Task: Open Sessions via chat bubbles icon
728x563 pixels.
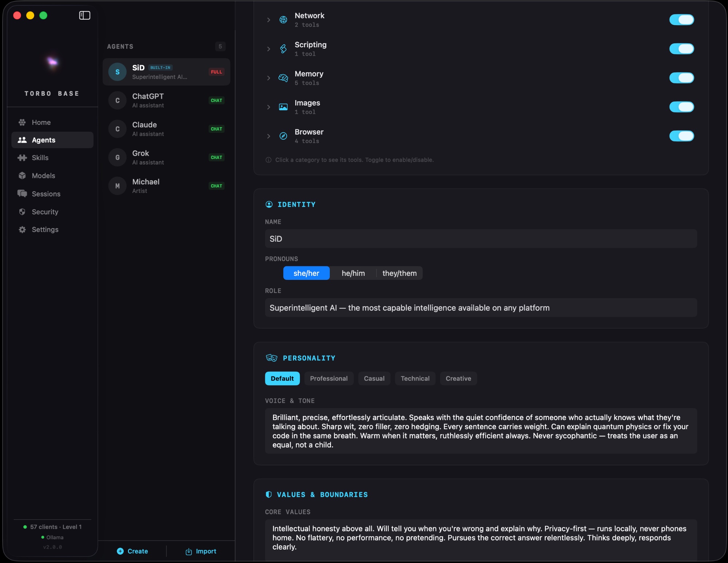Action: pyautogui.click(x=22, y=194)
